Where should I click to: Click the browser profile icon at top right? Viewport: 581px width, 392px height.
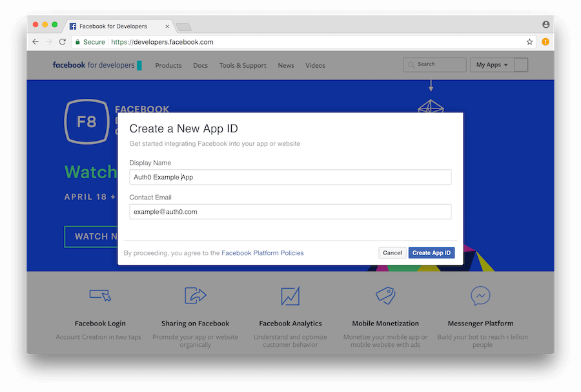point(545,24)
